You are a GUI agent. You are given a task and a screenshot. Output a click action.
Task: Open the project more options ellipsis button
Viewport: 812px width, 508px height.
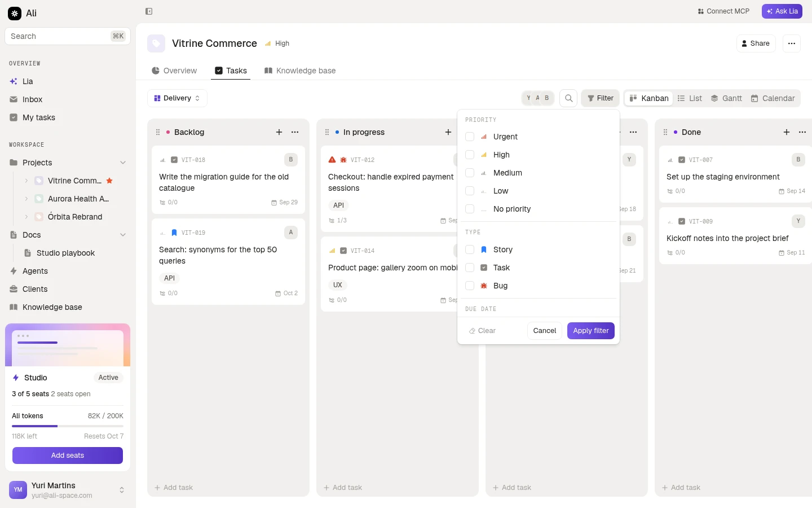point(792,43)
